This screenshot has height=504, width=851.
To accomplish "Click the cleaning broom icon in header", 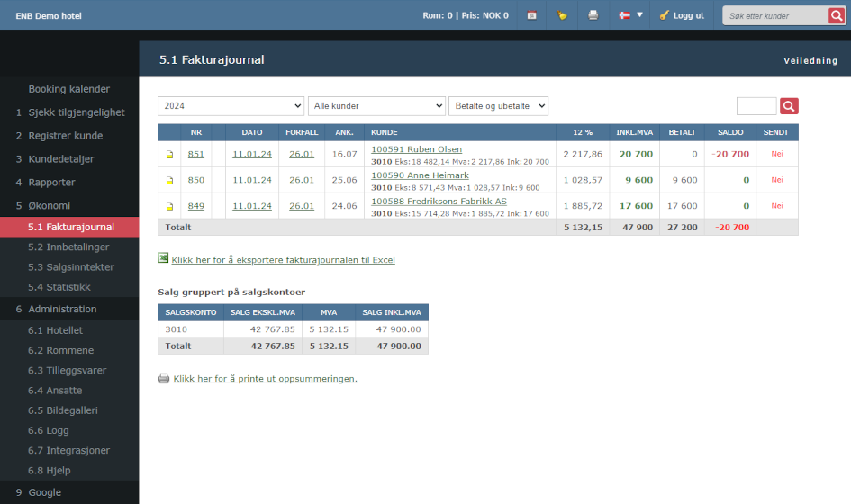I will pos(562,15).
